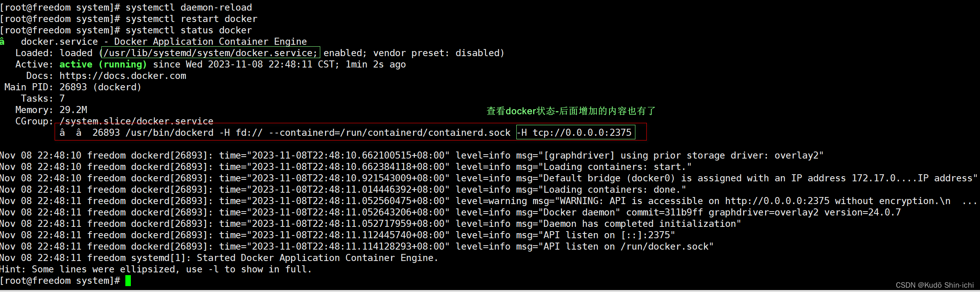Click the boxed /usr/lib/systemd/system/docker.service path
The height and width of the screenshot is (292, 980).
pyautogui.click(x=211, y=53)
